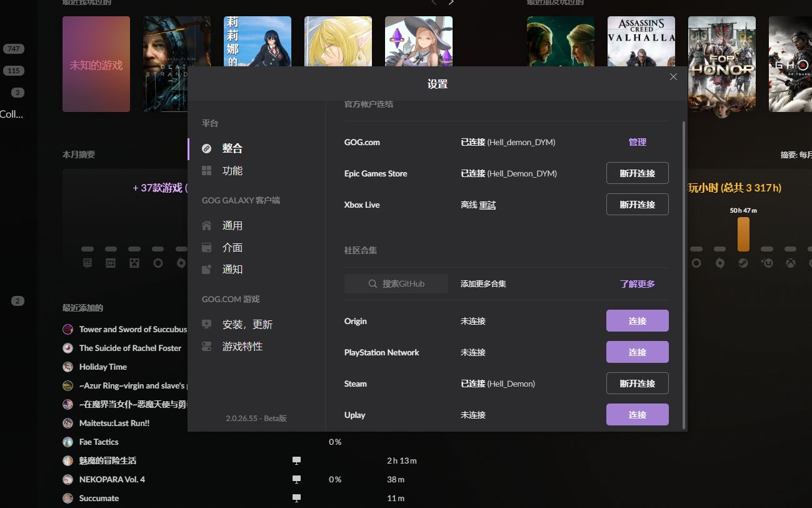The width and height of the screenshot is (812, 508).
Task: Click the Minecraft creeper icon in left chart
Action: (134, 263)
